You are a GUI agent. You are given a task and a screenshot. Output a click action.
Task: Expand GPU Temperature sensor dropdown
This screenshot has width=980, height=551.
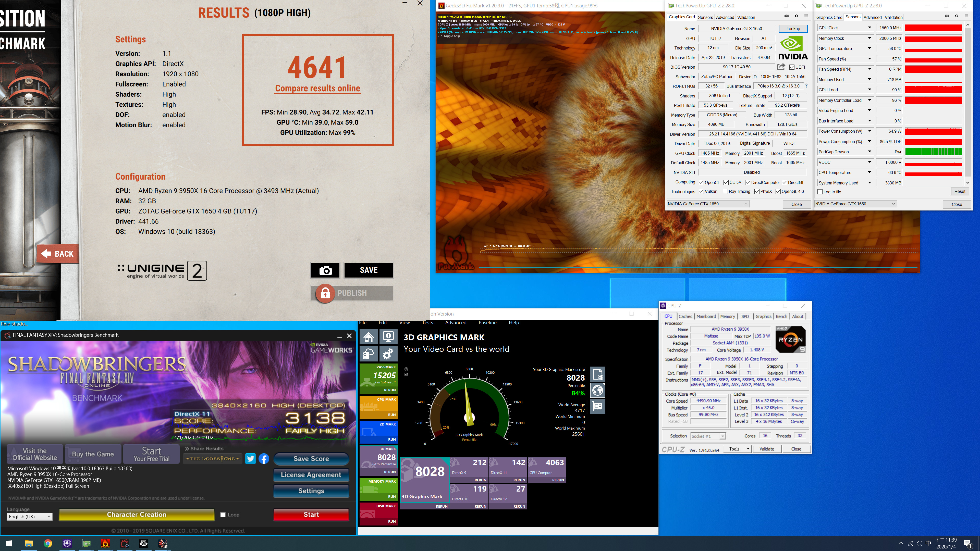point(870,48)
